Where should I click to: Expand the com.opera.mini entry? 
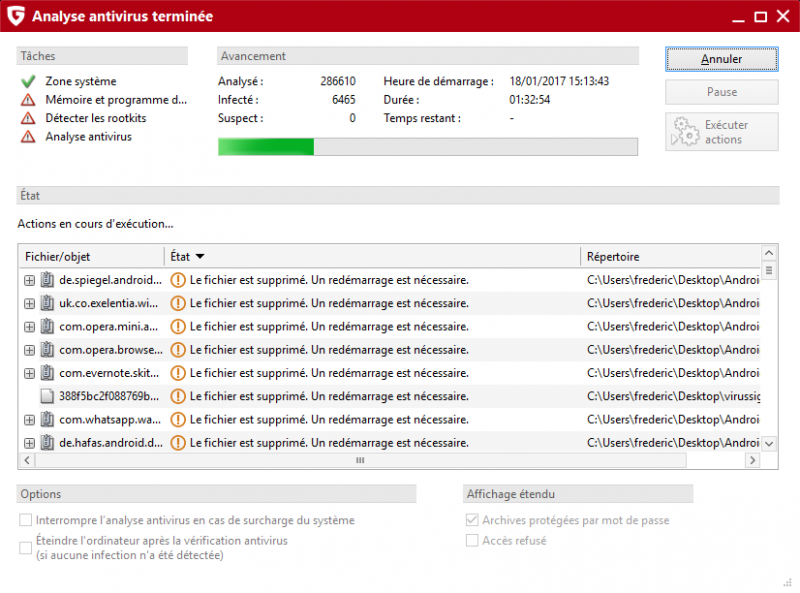click(30, 327)
